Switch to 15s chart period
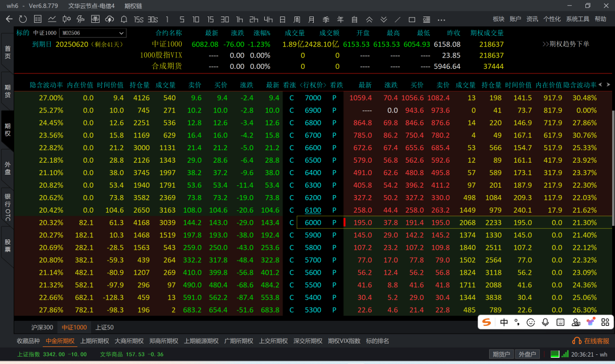This screenshot has width=615, height=364. (x=138, y=19)
